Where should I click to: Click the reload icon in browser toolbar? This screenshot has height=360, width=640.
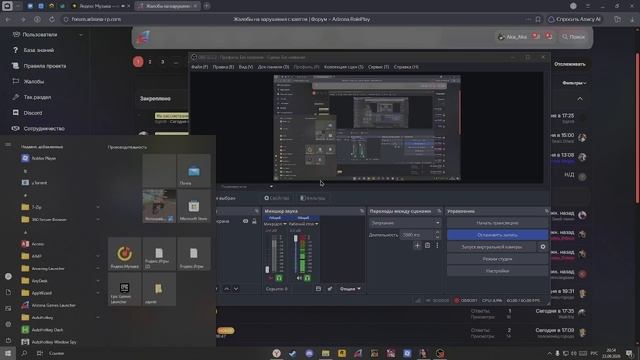click(x=51, y=19)
